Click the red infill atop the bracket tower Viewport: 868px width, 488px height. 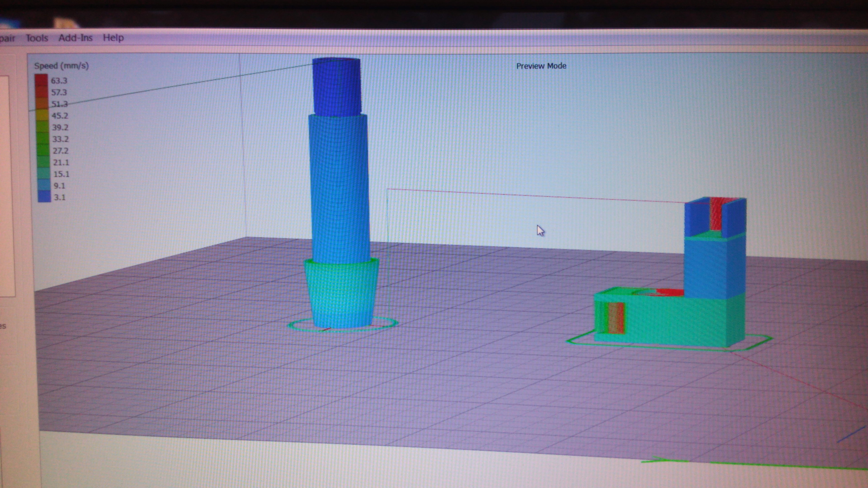pyautogui.click(x=715, y=214)
